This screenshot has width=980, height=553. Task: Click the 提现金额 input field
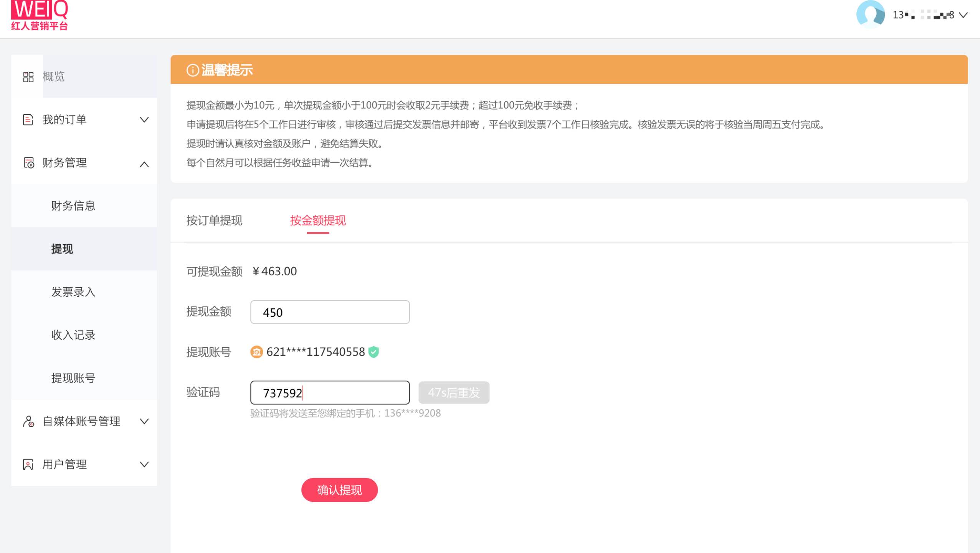(x=330, y=312)
